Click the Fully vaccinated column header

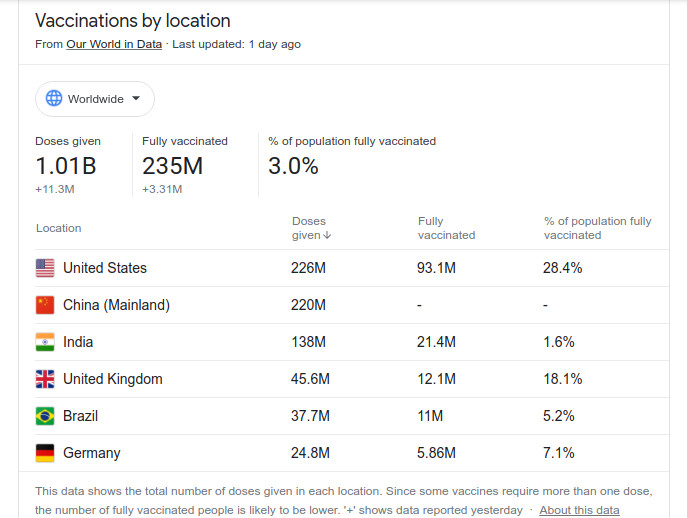pyautogui.click(x=446, y=228)
